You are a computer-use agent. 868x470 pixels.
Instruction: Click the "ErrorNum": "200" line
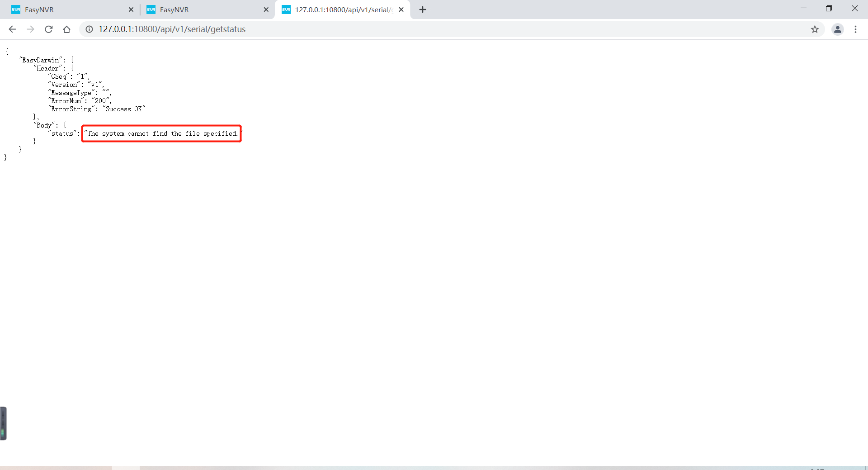coord(80,101)
